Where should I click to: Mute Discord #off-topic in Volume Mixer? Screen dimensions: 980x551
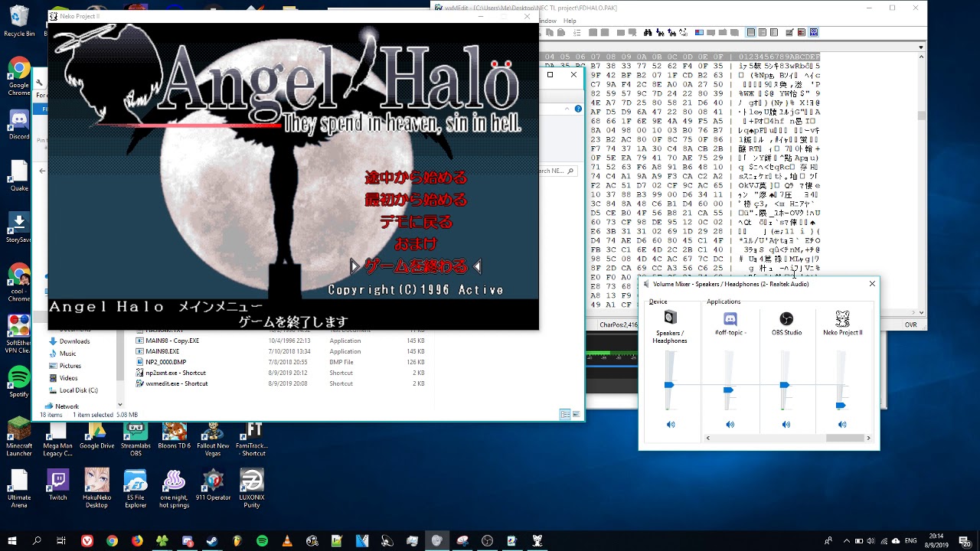point(730,424)
